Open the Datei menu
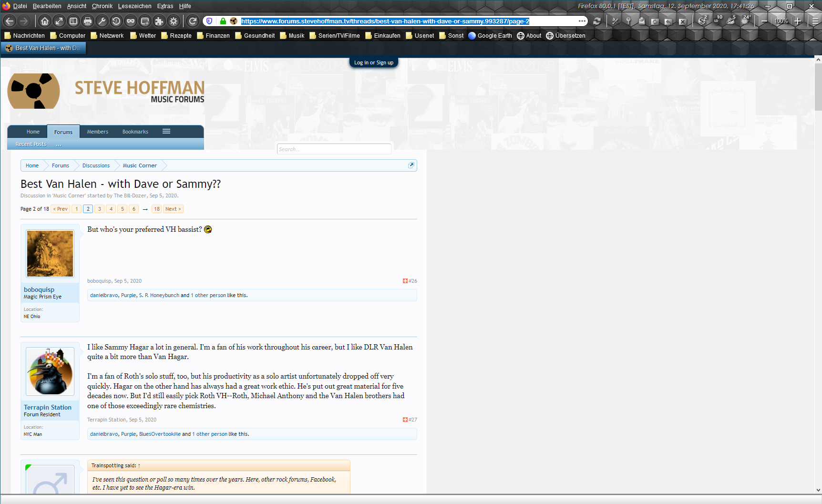Screen dimensions: 822x504 [20, 6]
